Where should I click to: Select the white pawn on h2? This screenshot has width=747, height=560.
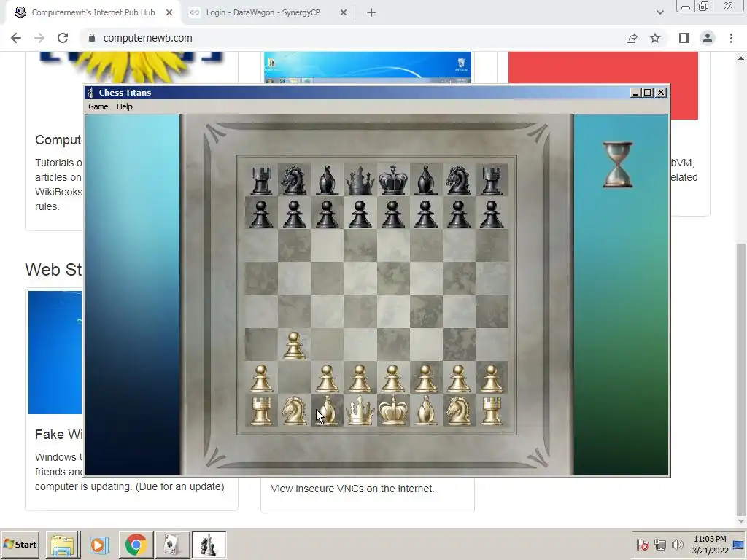pyautogui.click(x=492, y=378)
